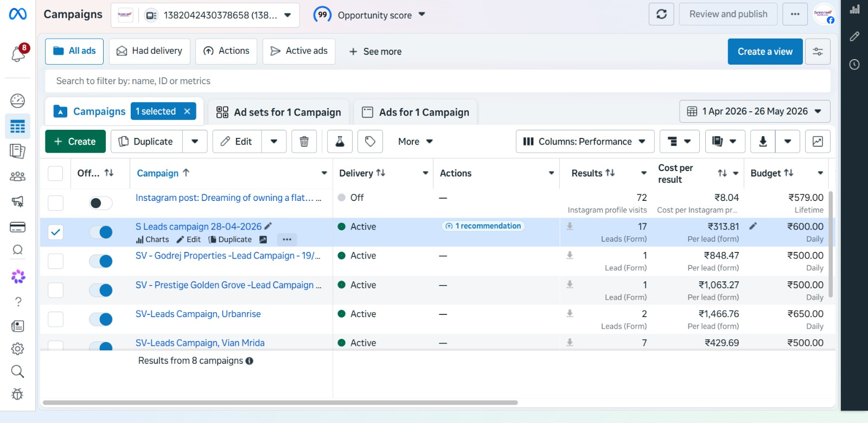Tick checkbox for SV-Leads Campaign, Urbanrise

pyautogui.click(x=55, y=319)
